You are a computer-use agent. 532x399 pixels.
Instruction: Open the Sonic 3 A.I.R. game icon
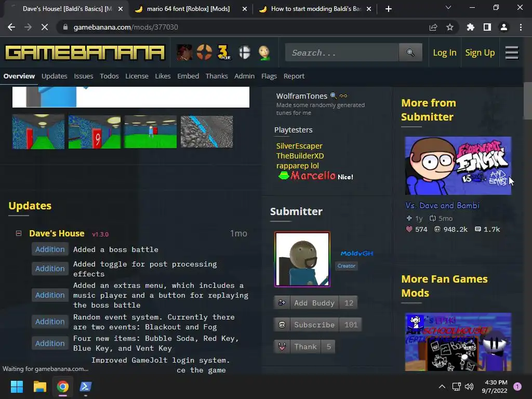224,52
